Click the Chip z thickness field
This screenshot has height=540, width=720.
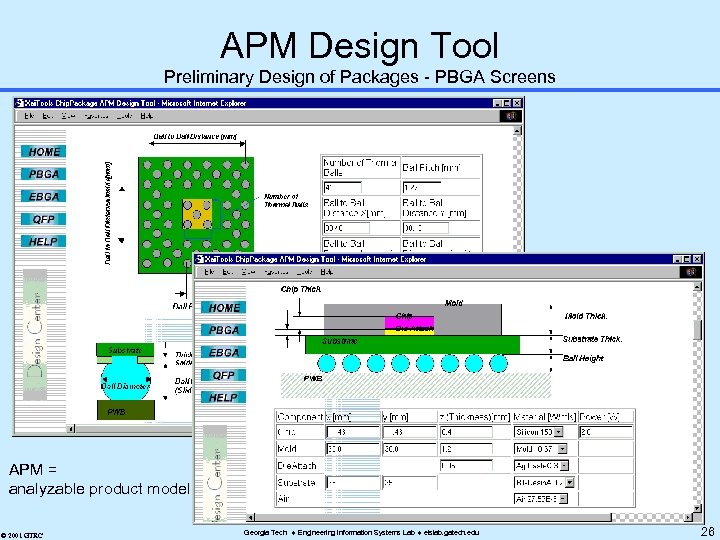[466, 432]
